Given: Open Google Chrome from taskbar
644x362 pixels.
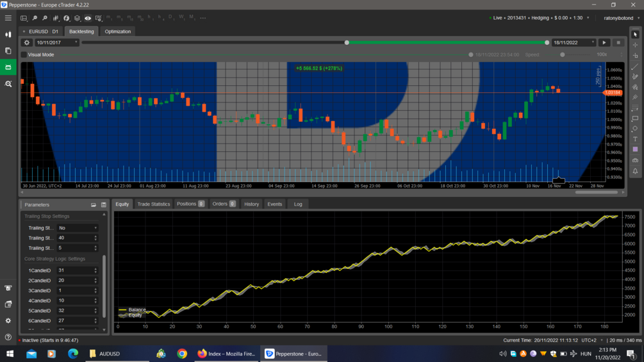Looking at the screenshot, I should (182, 354).
